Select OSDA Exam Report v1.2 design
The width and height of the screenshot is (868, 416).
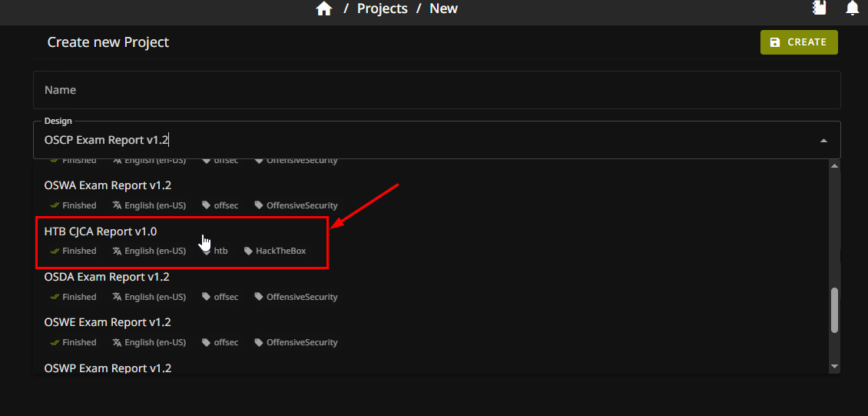[x=431, y=286]
